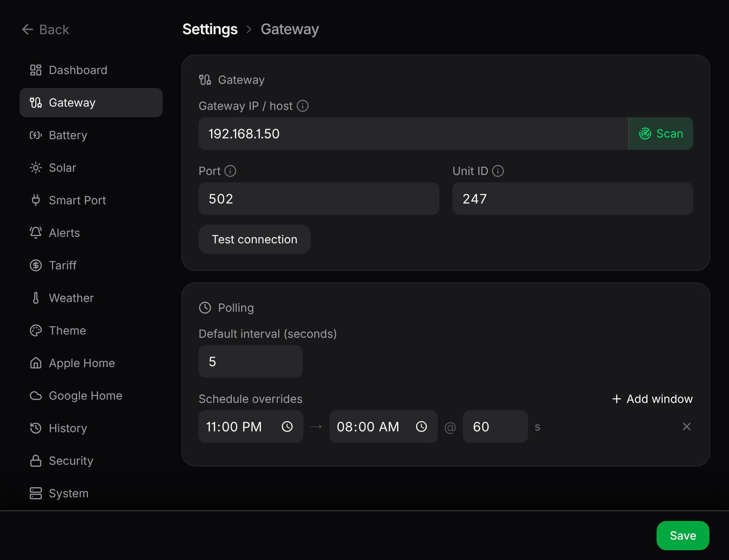Click the History clock icon
This screenshot has height=560, width=729.
point(36,428)
